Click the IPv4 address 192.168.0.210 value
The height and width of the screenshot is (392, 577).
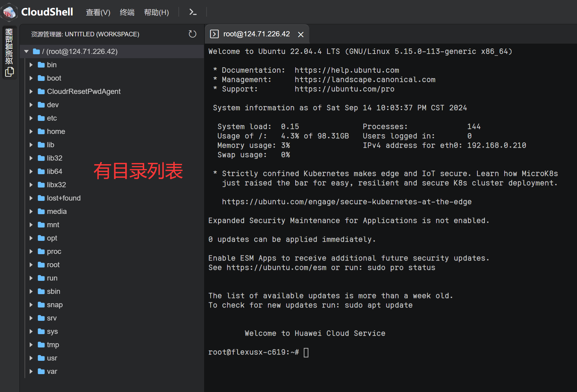pyautogui.click(x=497, y=145)
